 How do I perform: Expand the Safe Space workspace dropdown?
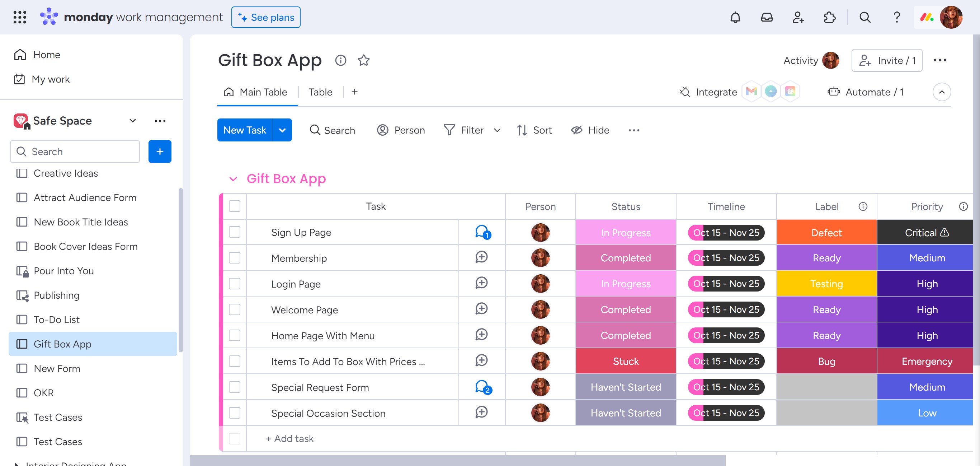pos(132,121)
